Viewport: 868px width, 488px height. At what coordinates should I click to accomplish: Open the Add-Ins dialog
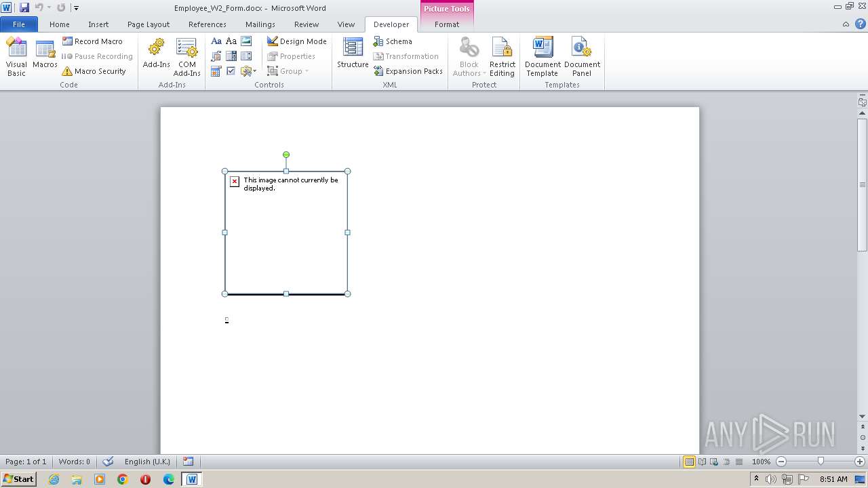(x=156, y=54)
